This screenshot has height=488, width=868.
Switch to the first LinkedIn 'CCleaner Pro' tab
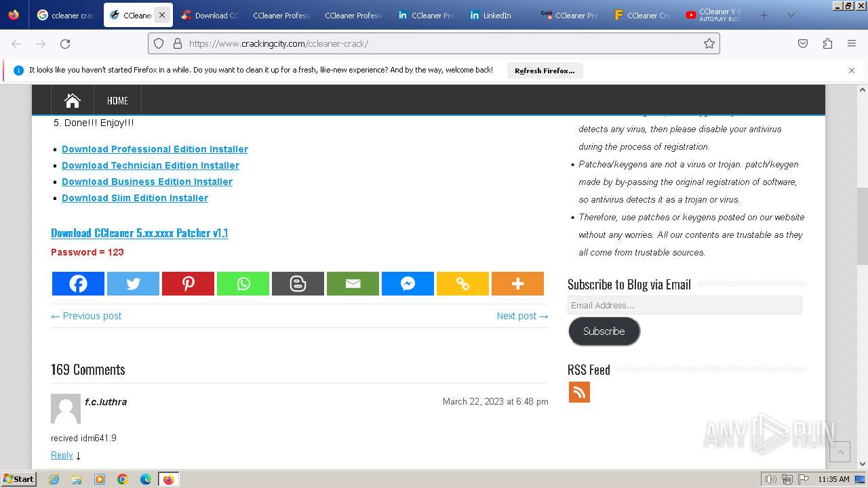[426, 15]
